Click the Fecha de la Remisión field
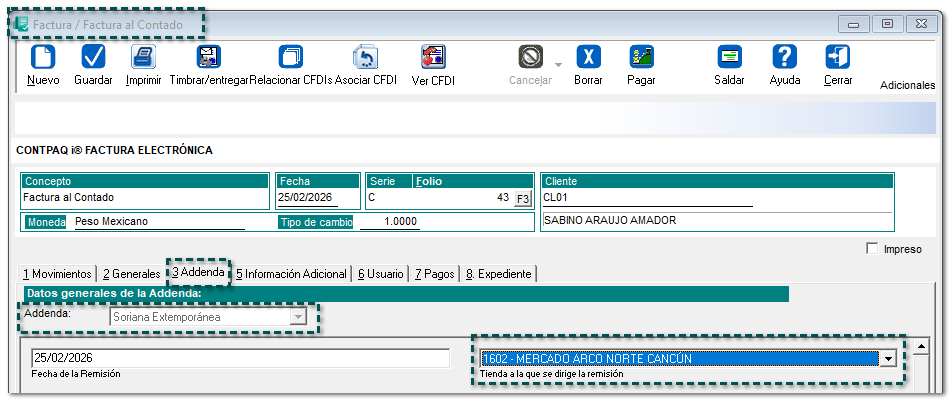The width and height of the screenshot is (952, 402). (240, 358)
